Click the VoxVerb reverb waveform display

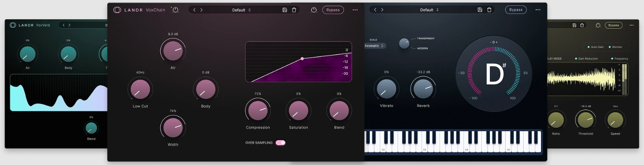pos(58,92)
